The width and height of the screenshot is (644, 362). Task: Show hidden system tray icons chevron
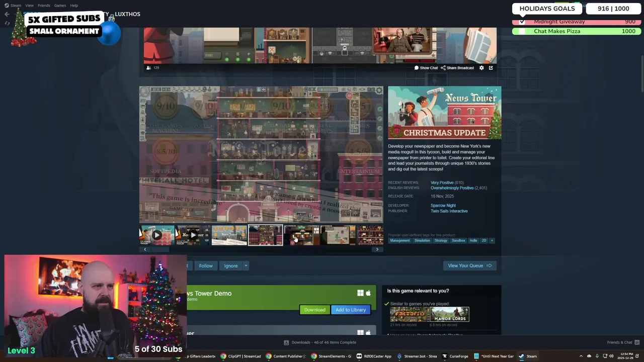point(581,356)
